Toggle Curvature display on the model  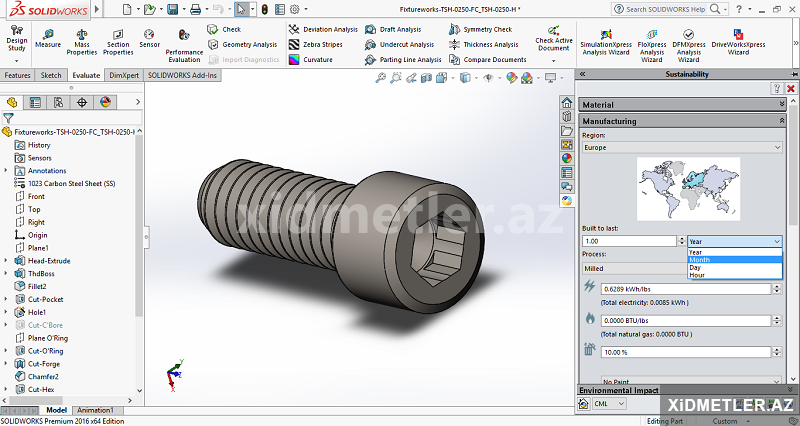click(318, 59)
